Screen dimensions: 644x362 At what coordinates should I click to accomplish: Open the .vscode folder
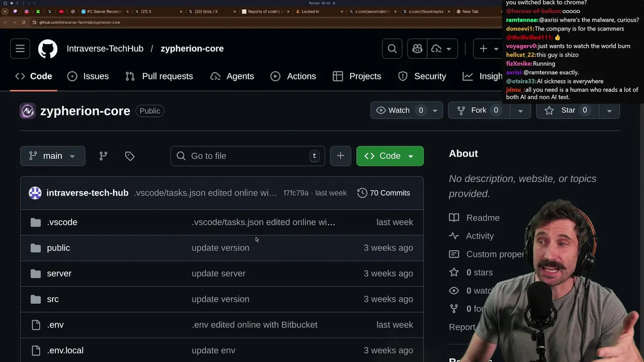tap(62, 222)
